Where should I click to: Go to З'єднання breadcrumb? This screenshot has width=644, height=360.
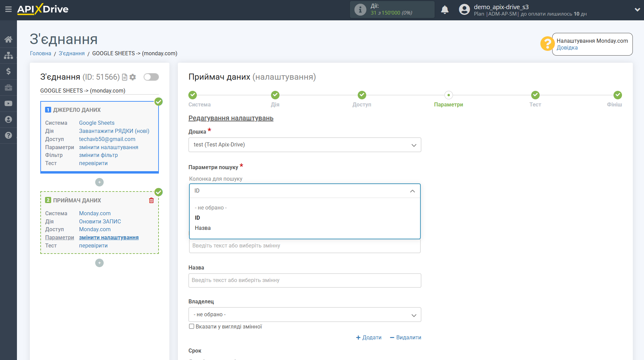72,53
